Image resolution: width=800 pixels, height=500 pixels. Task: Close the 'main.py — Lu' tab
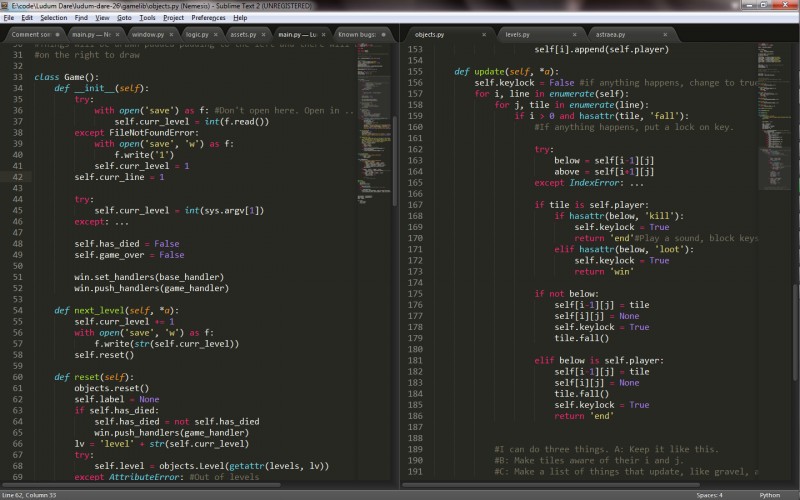click(323, 35)
